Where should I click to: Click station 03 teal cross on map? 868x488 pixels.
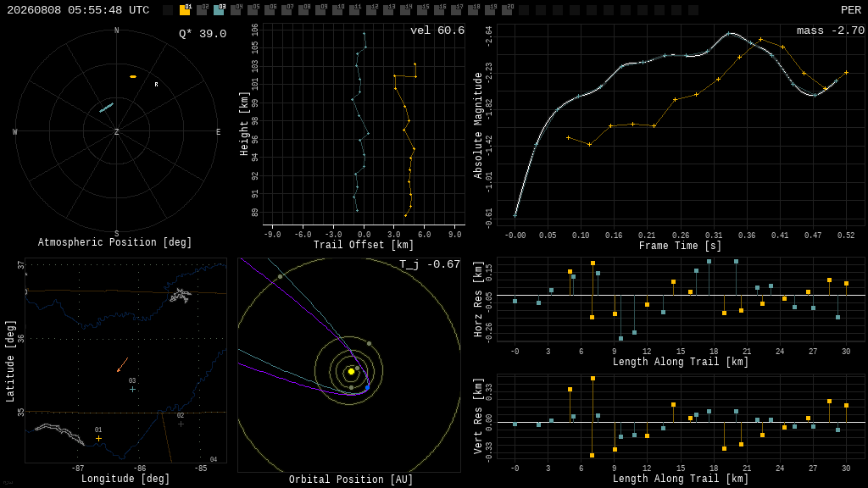(x=132, y=390)
